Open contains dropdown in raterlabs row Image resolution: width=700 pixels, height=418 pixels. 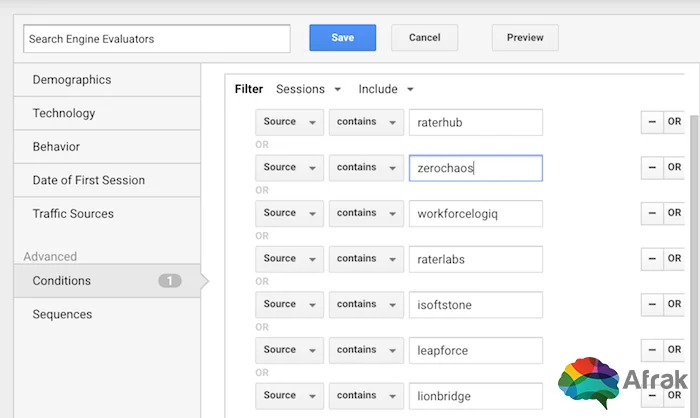pyautogui.click(x=366, y=259)
